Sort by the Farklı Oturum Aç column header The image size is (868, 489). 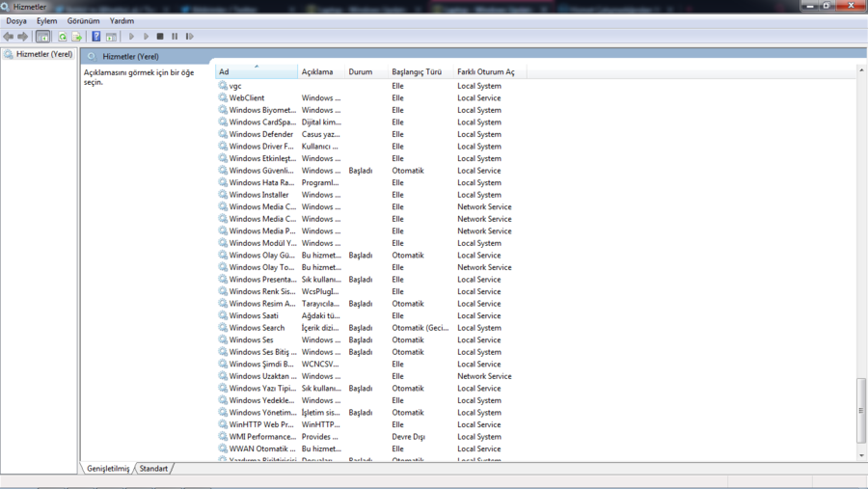[x=489, y=72]
